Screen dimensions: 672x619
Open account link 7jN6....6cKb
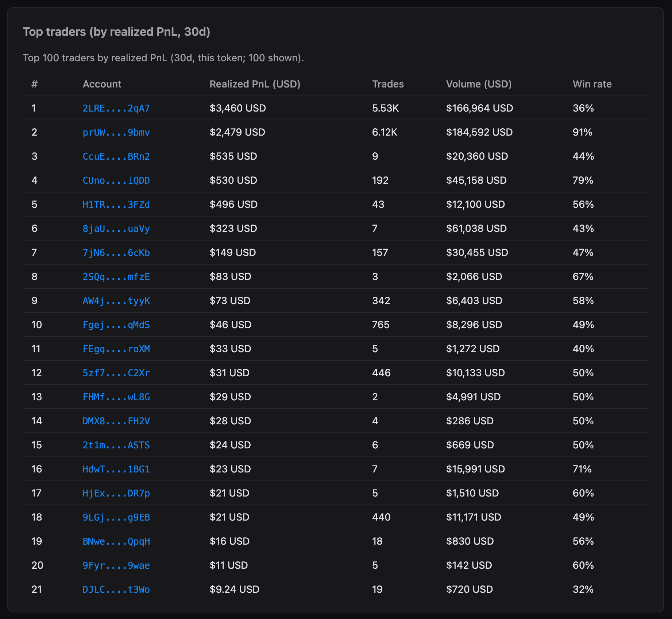coord(116,253)
